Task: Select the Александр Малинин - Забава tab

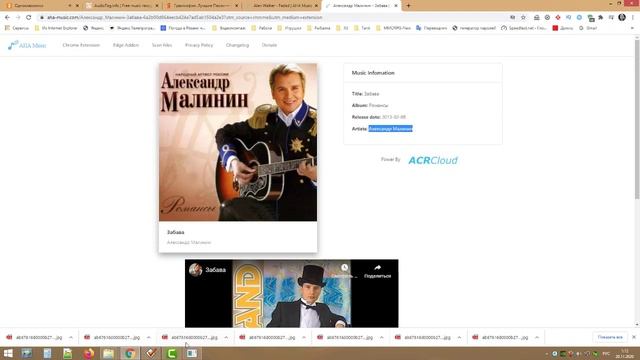Action: pos(361,6)
